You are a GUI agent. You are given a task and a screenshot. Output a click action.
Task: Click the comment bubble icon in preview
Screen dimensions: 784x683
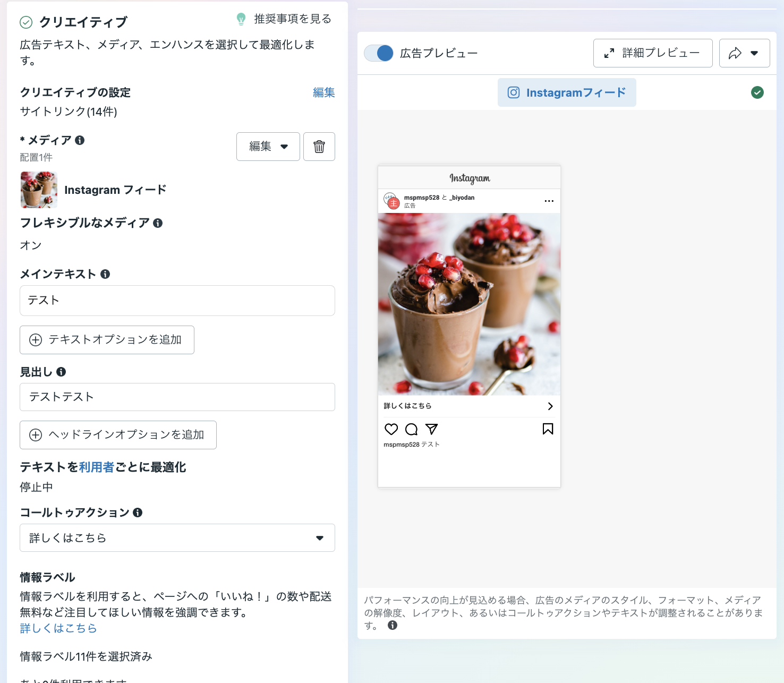click(411, 429)
